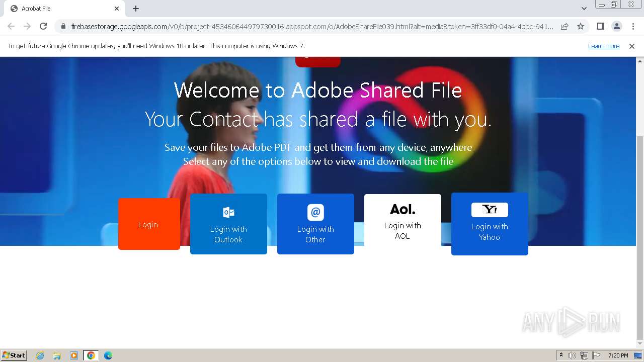Open a new browser tab
This screenshot has width=644, height=362.
[136, 9]
